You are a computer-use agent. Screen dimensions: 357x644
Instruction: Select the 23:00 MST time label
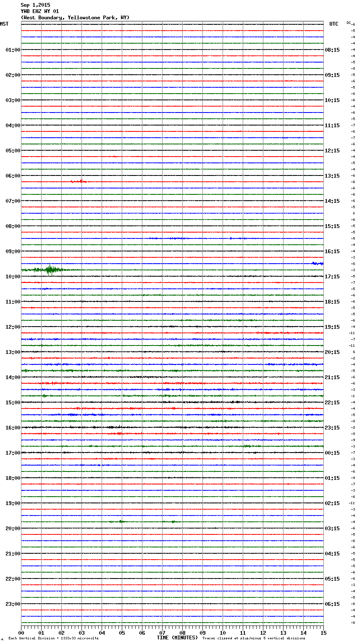click(x=13, y=604)
